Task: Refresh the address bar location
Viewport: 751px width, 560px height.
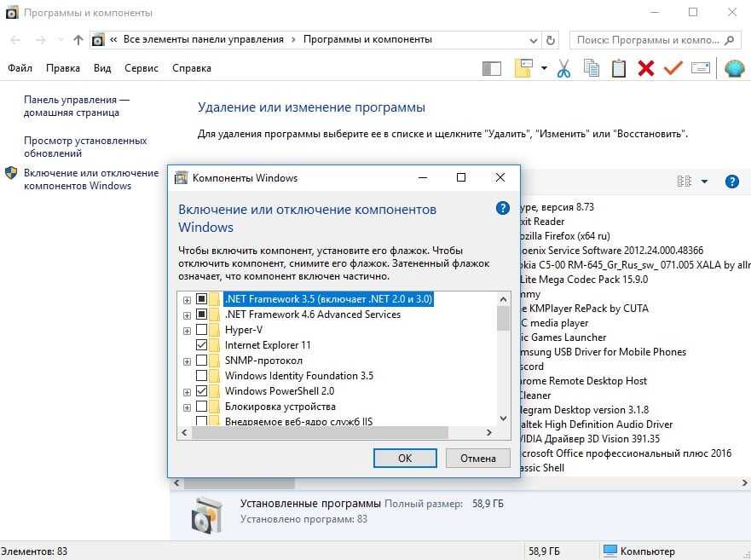Action: (x=551, y=40)
